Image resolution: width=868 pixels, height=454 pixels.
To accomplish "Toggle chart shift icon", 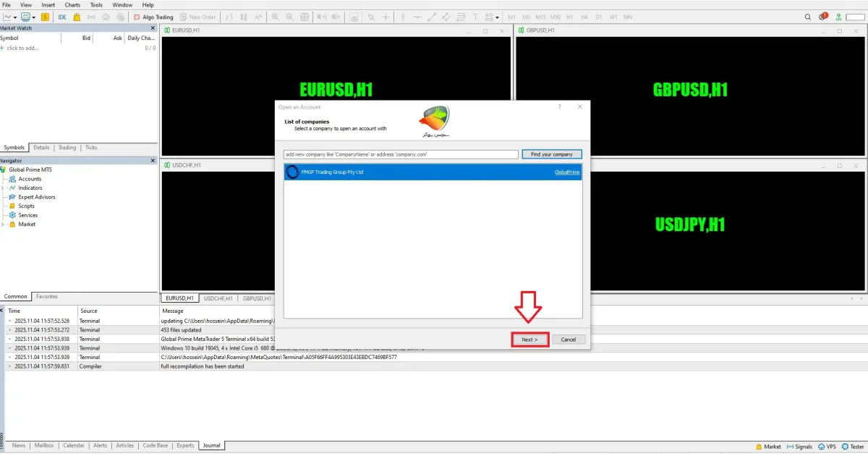I will tap(336, 17).
